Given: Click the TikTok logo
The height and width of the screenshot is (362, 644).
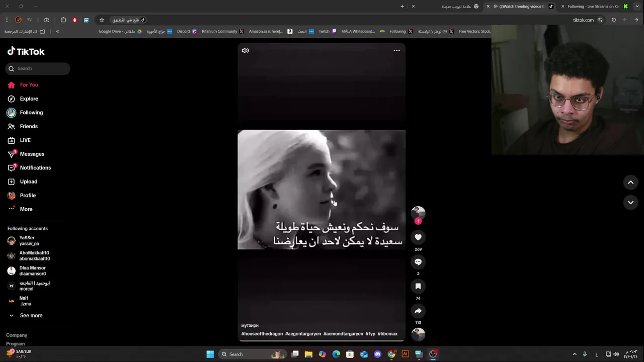Looking at the screenshot, I should (x=26, y=51).
